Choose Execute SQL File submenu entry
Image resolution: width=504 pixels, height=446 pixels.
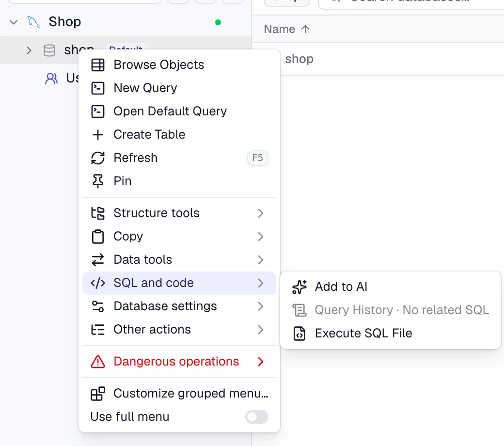(391, 334)
